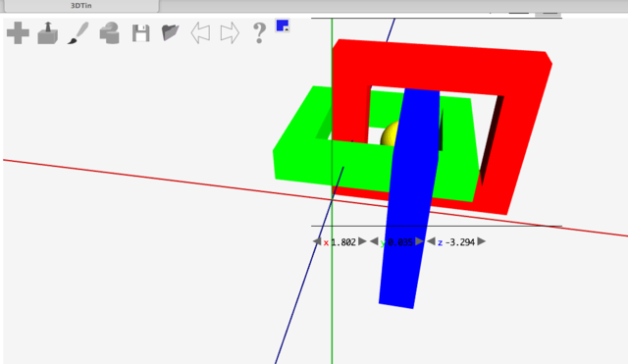Increase the y coordinate value
Screen dimensions: 628x364
click(x=419, y=241)
